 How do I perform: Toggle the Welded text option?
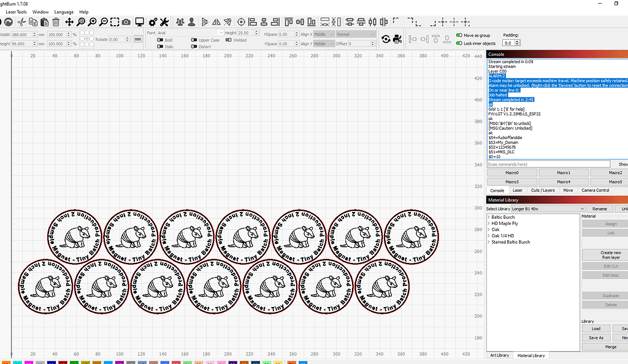pyautogui.click(x=227, y=40)
